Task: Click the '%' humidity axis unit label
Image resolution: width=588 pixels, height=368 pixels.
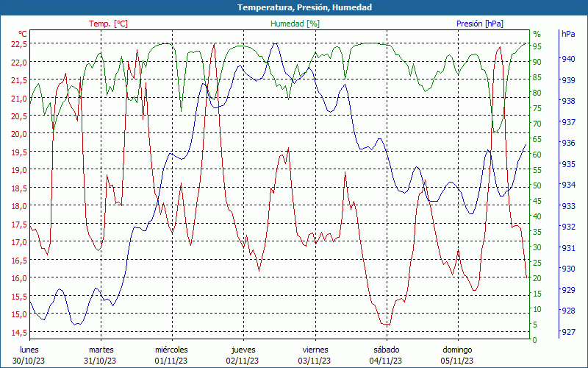Action: click(537, 34)
